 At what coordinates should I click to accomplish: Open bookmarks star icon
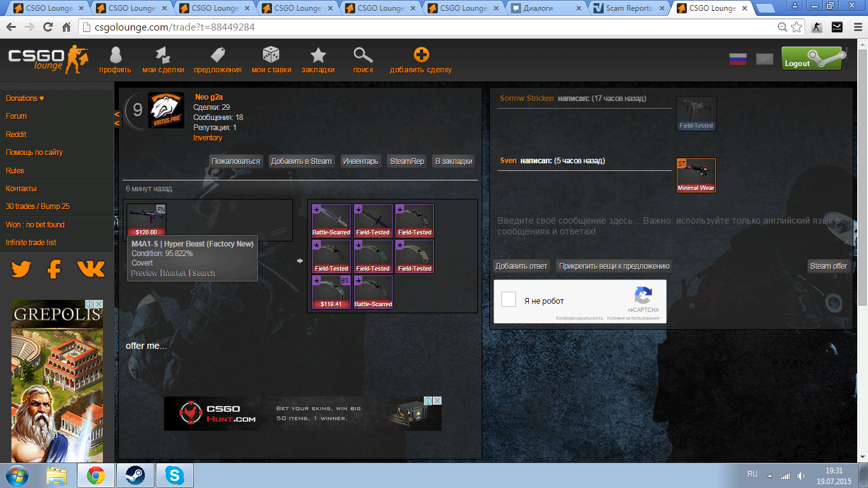click(x=318, y=56)
